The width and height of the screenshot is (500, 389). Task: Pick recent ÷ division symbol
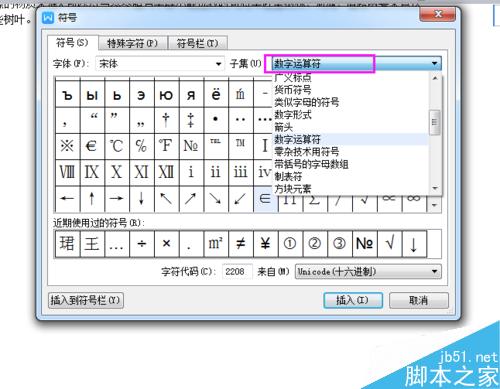click(142, 244)
